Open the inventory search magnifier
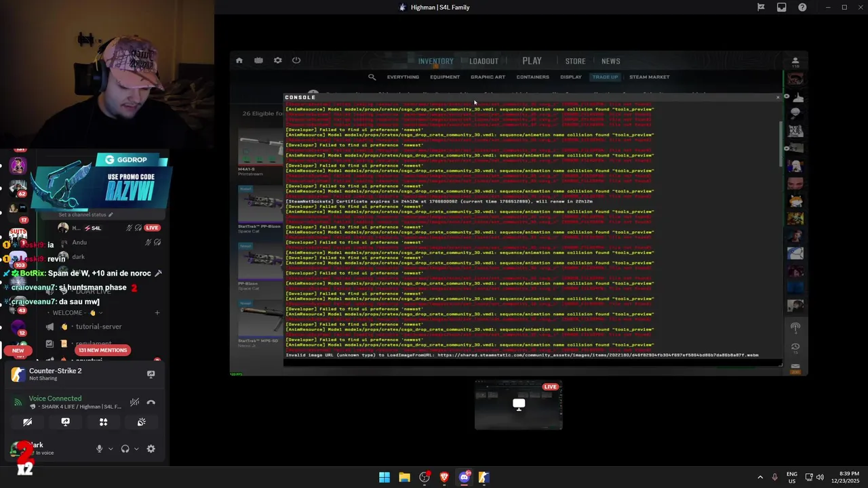Screen dimensions: 868x488 click(x=372, y=77)
